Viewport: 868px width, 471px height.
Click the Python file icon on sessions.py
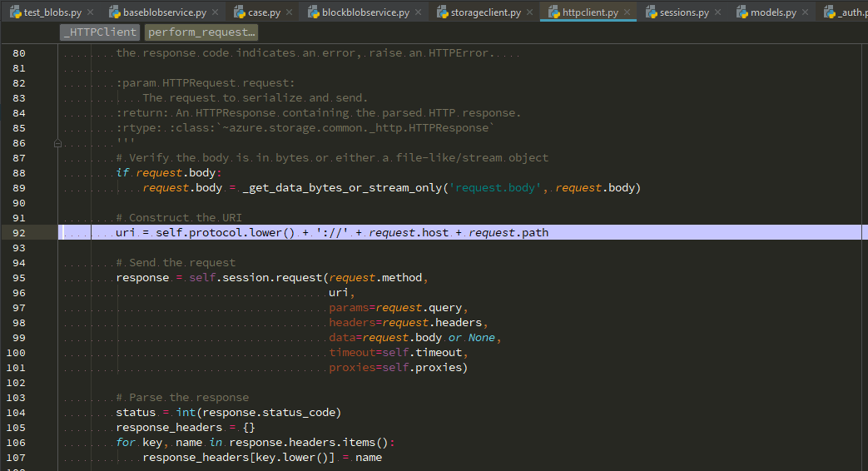point(652,12)
